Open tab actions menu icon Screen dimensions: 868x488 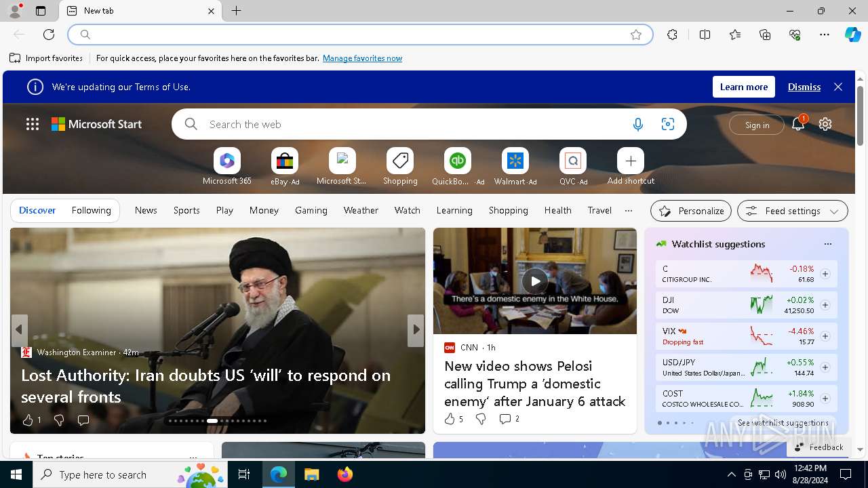[x=41, y=11]
